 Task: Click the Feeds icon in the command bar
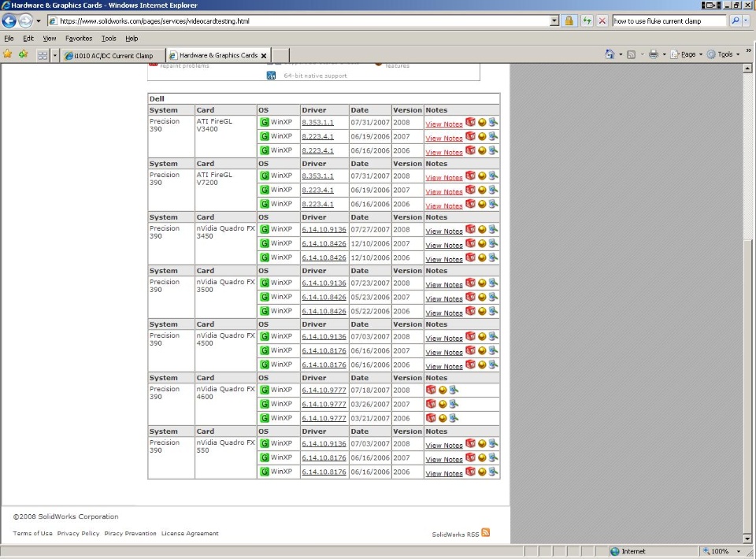coord(631,54)
